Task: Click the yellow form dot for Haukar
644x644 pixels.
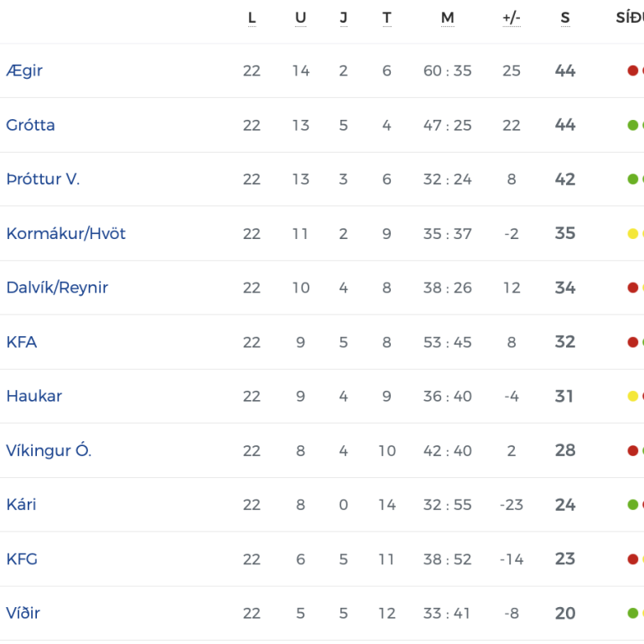Action: click(633, 396)
